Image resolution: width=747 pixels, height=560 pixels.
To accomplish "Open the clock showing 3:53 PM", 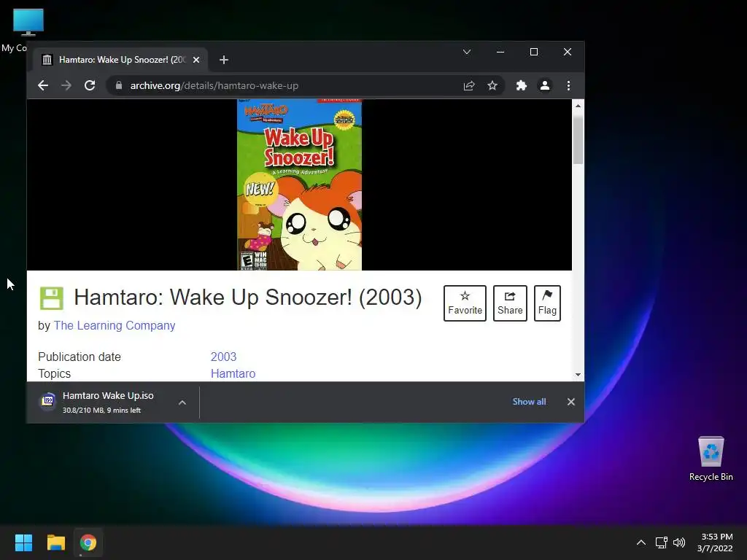I will 715,542.
